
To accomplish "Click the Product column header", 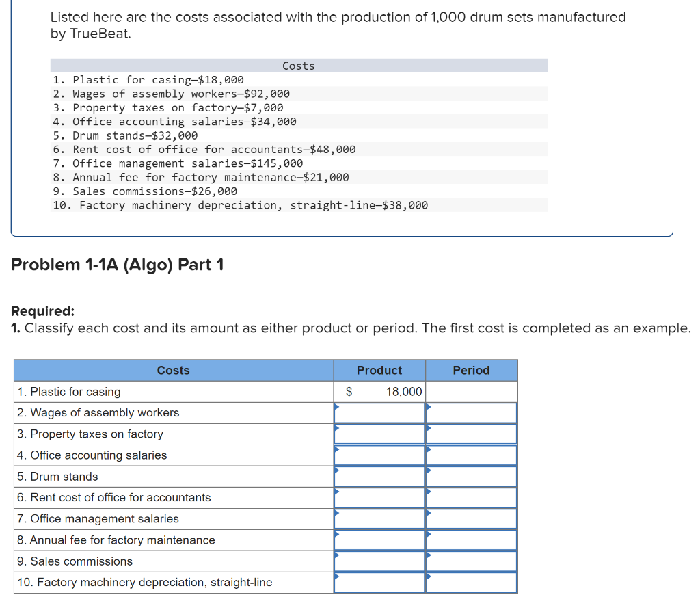I will (379, 370).
